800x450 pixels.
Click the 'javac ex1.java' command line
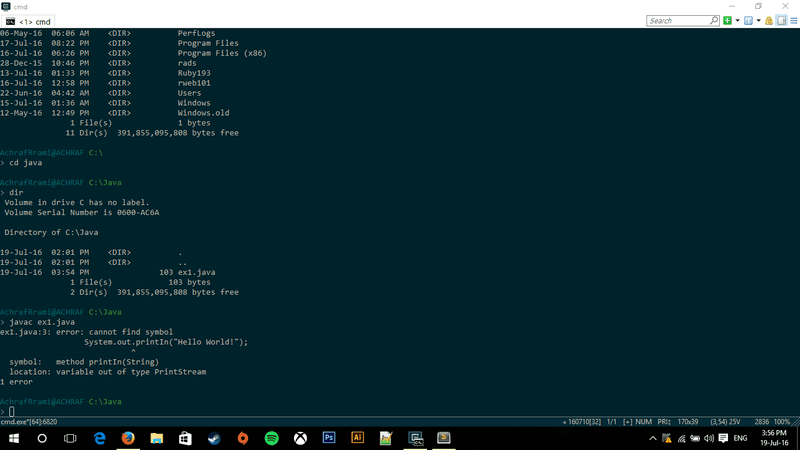coord(42,322)
